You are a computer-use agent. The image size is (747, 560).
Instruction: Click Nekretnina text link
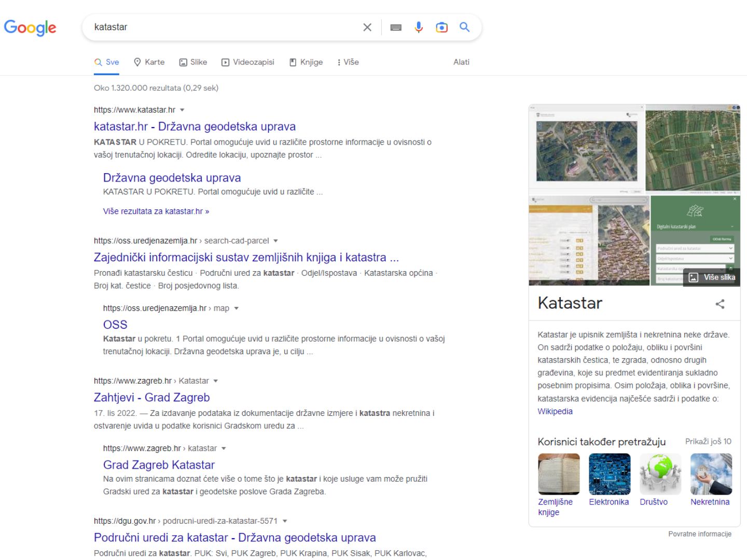coord(710,502)
